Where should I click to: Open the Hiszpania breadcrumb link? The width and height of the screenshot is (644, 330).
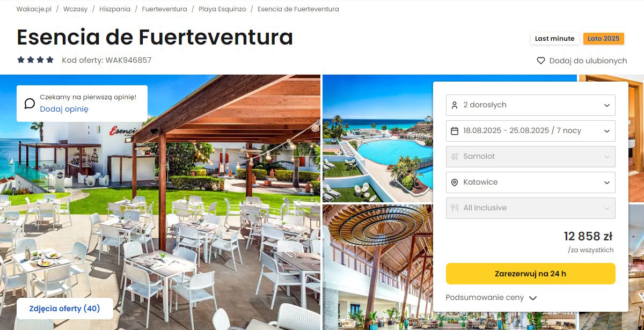115,9
